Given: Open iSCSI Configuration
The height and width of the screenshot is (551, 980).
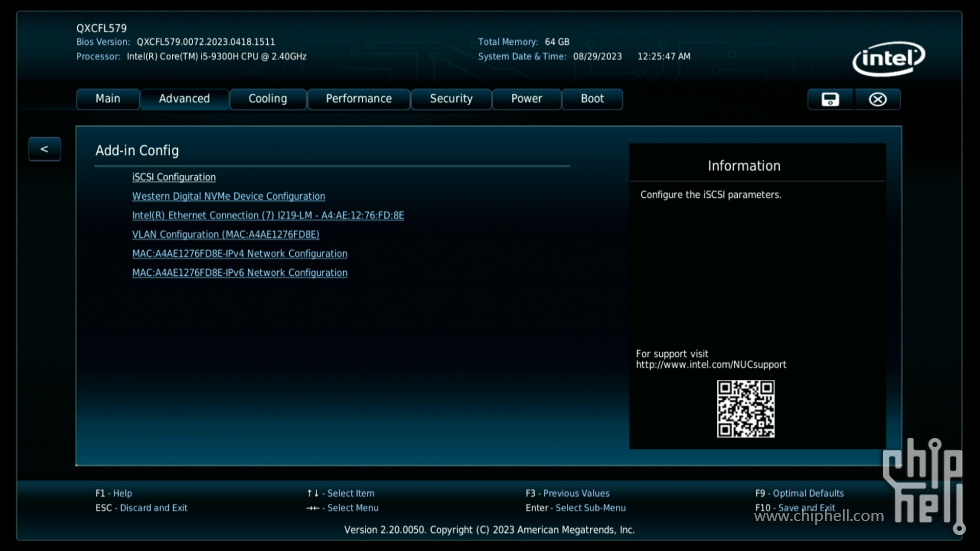Looking at the screenshot, I should [x=174, y=177].
